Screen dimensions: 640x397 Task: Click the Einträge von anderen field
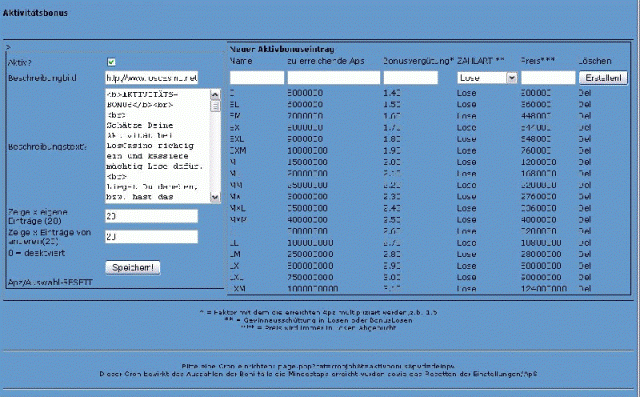coord(151,237)
